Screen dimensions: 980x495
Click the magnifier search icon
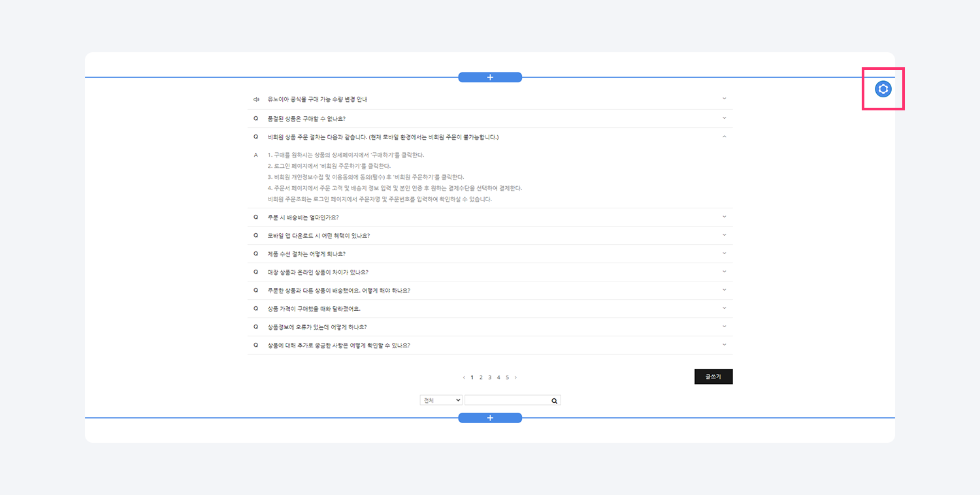pos(554,400)
